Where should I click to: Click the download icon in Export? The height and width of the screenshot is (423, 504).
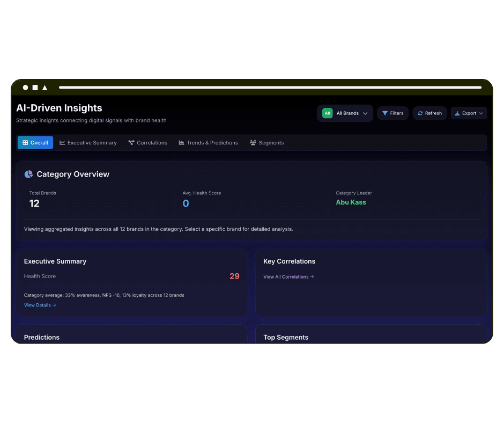point(457,113)
